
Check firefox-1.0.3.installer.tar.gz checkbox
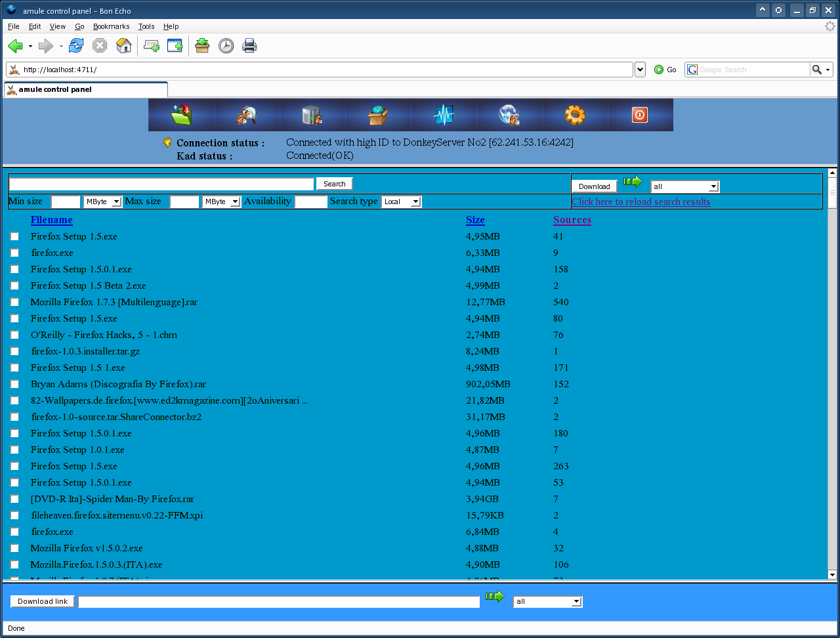[x=14, y=351]
